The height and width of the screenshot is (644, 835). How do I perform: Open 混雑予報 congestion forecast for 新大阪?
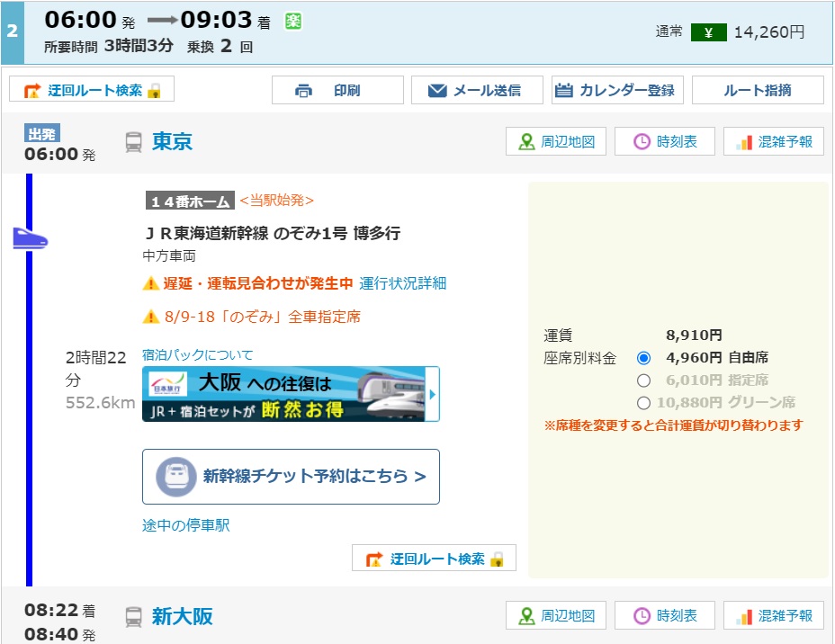[x=774, y=616]
